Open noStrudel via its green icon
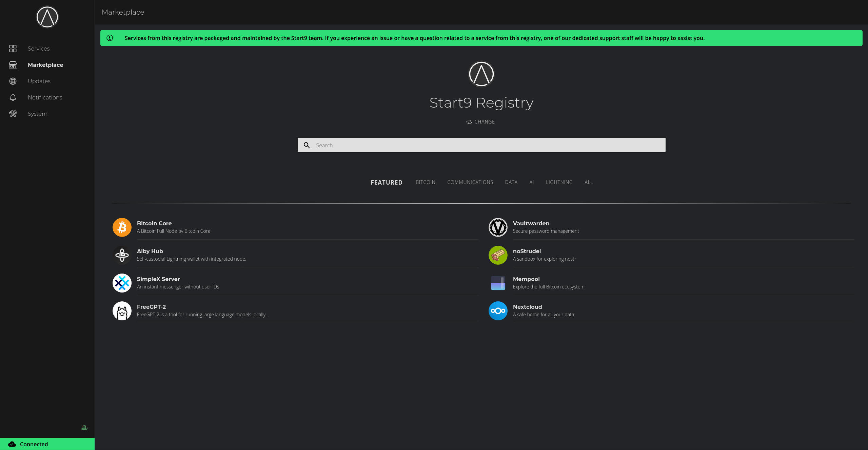 (498, 255)
